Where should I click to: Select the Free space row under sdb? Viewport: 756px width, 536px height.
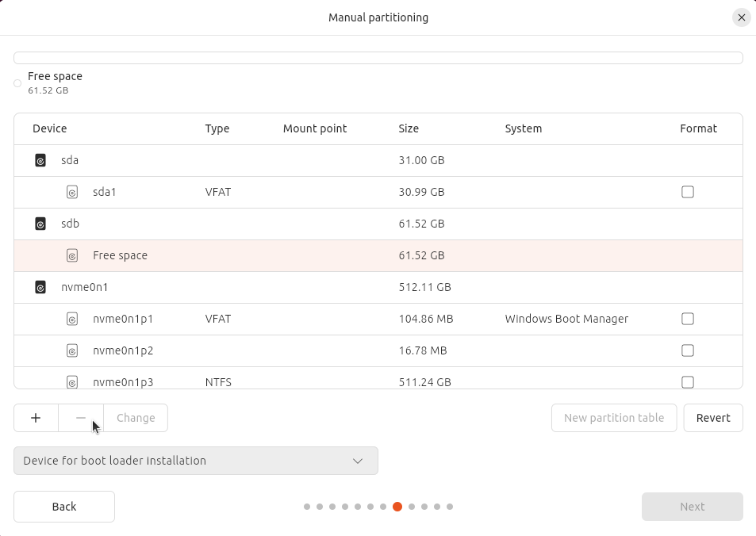pos(378,255)
